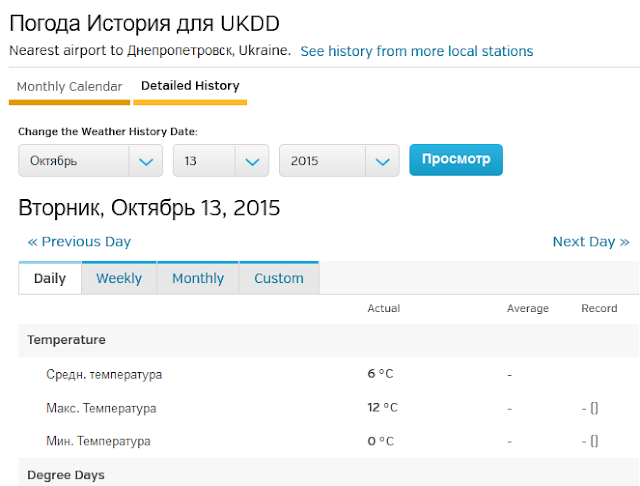Select the Detailed History tab

point(190,86)
